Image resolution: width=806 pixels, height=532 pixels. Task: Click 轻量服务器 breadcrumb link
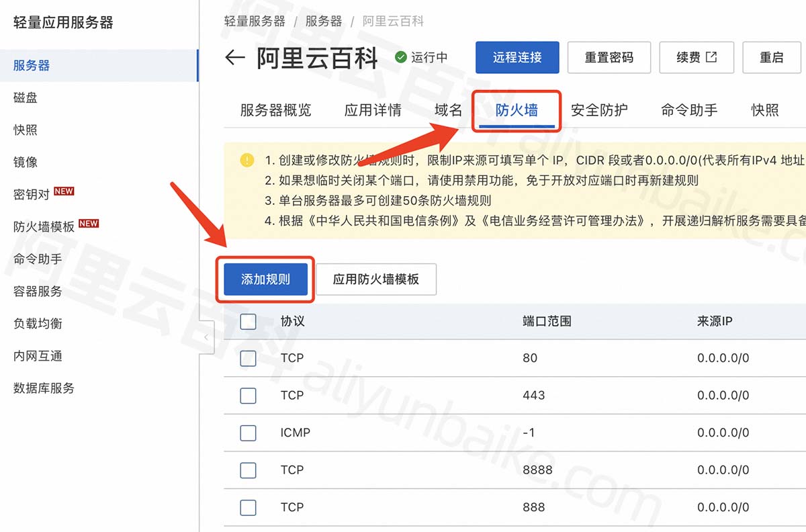click(255, 21)
